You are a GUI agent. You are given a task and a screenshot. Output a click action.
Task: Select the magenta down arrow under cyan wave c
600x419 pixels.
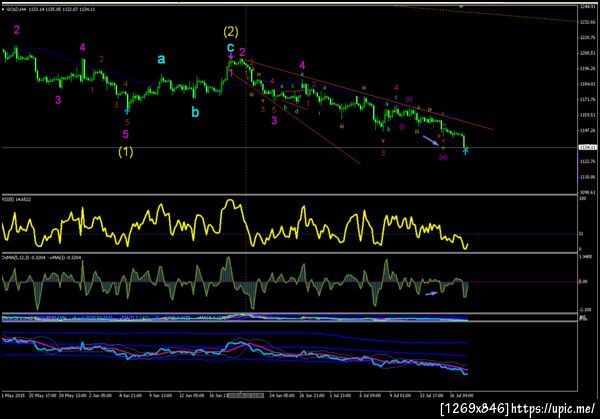coord(231,57)
